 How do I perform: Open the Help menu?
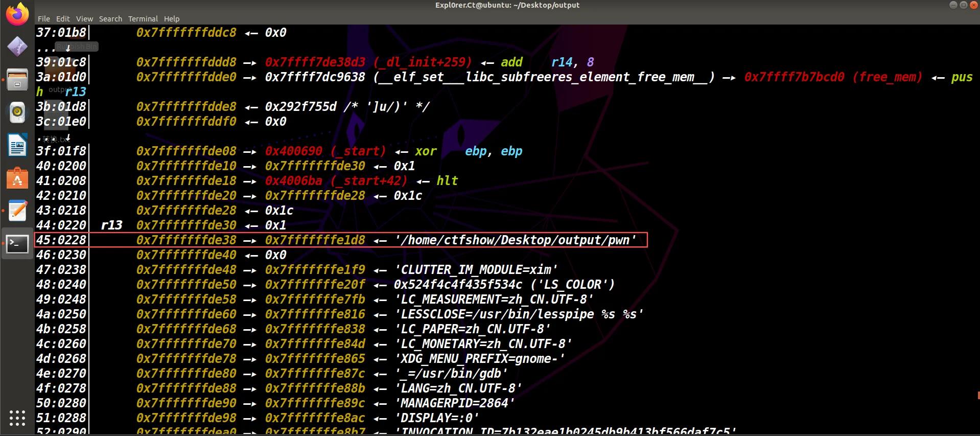coord(172,19)
